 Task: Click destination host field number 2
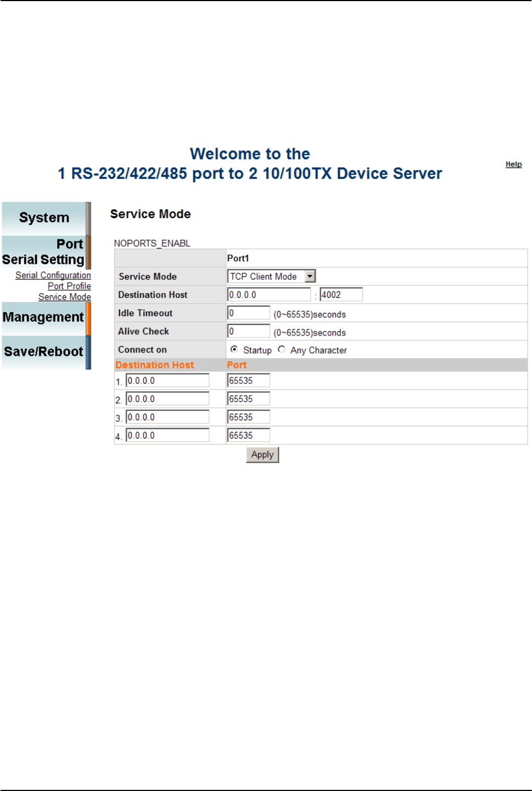(167, 399)
